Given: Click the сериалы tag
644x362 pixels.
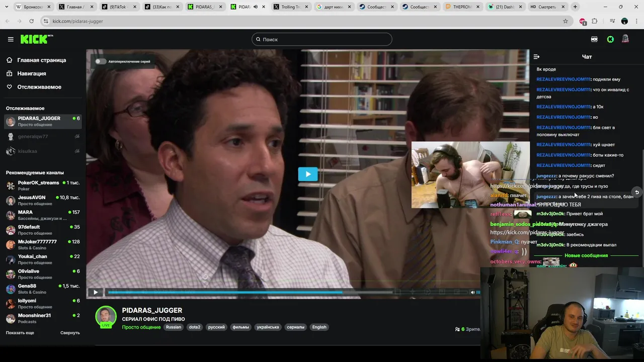Looking at the screenshot, I should [x=295, y=327].
